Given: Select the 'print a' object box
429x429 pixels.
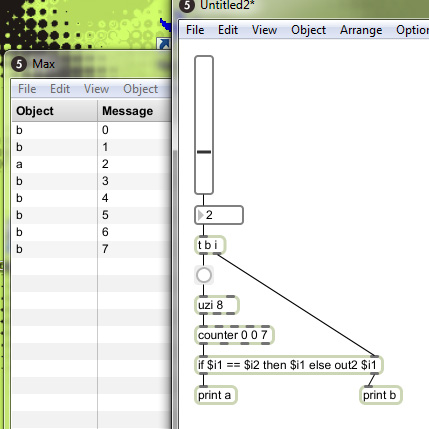Looking at the screenshot, I should (x=215, y=395).
